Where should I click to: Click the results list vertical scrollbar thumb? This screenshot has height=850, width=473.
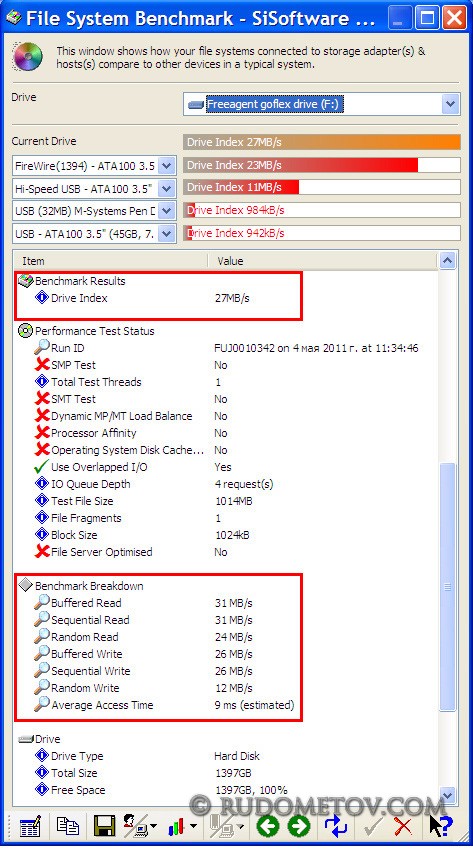click(447, 587)
